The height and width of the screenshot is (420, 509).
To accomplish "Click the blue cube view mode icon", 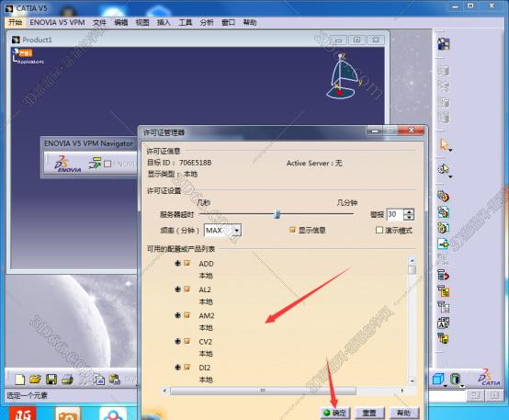I will [x=438, y=379].
